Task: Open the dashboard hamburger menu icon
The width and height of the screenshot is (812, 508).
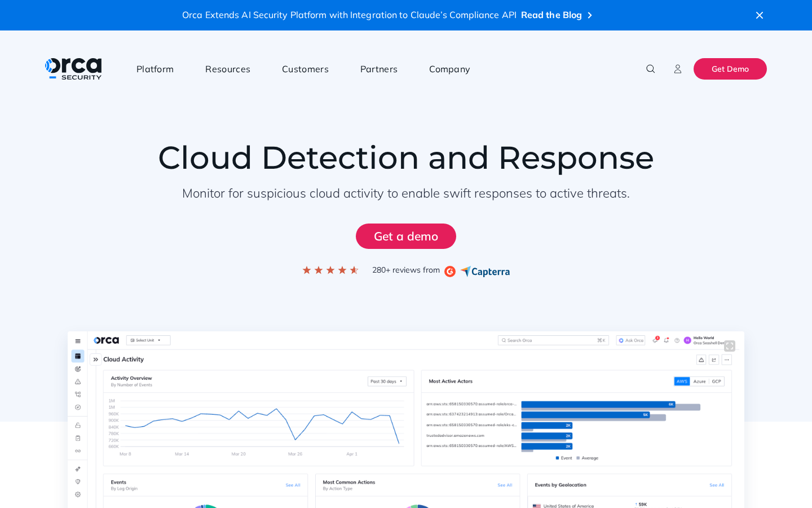Action: 78,341
